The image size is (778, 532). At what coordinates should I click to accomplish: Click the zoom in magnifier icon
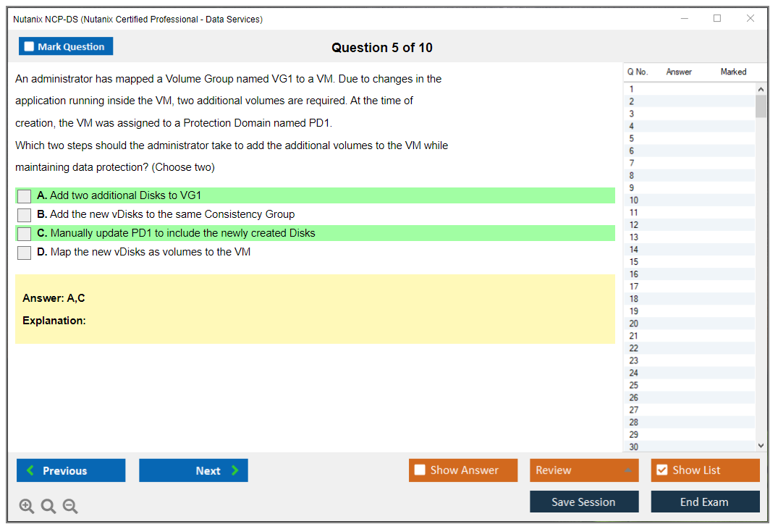point(27,507)
